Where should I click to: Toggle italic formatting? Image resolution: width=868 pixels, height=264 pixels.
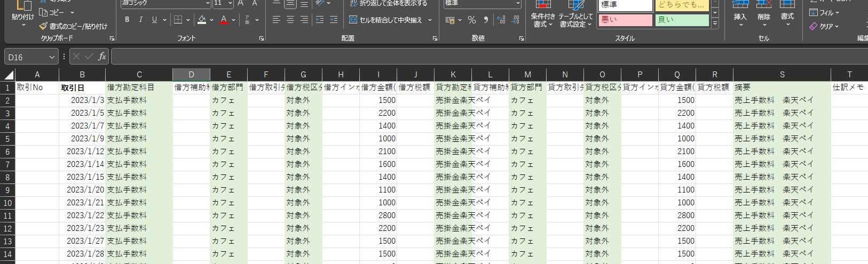pyautogui.click(x=141, y=20)
